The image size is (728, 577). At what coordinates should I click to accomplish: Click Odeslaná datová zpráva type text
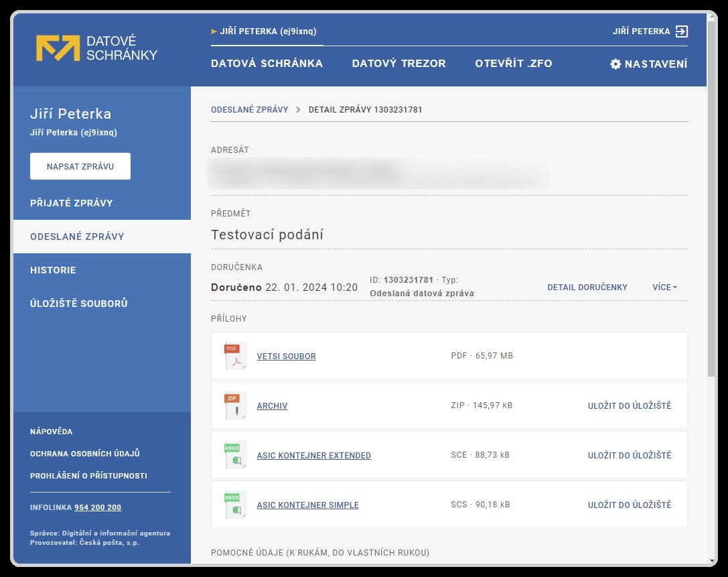point(421,293)
